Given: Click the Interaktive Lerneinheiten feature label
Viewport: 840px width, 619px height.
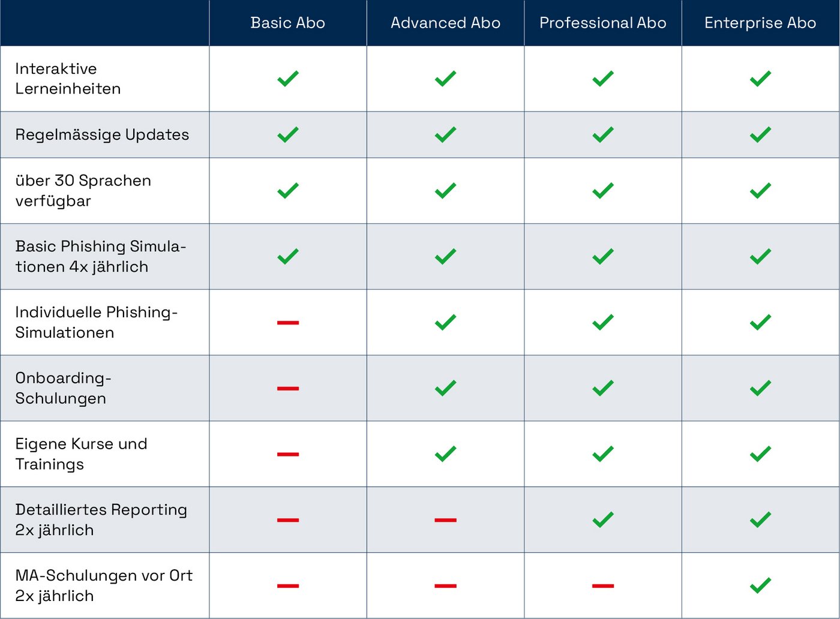Looking at the screenshot, I should [68, 79].
